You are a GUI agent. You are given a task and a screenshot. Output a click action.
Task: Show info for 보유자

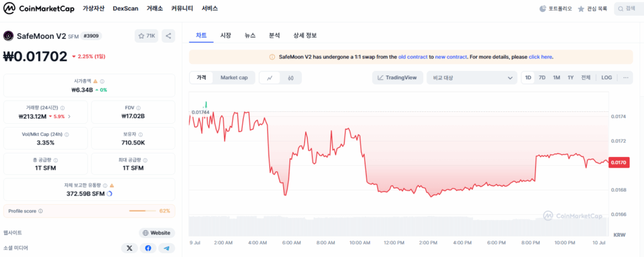[x=140, y=134]
